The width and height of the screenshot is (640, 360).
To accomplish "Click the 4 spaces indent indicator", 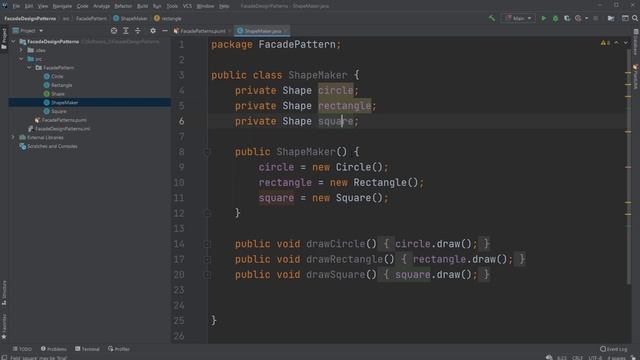I will pyautogui.click(x=616, y=358).
